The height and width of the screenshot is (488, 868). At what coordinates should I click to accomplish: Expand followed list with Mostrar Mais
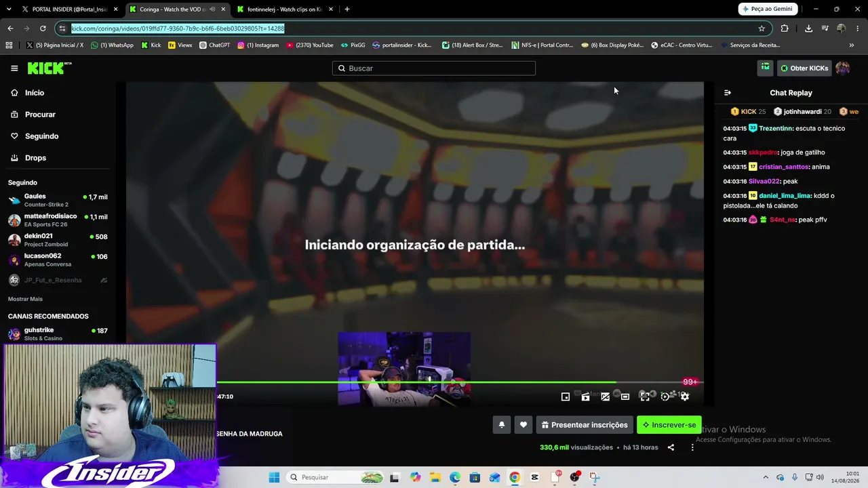pos(25,299)
